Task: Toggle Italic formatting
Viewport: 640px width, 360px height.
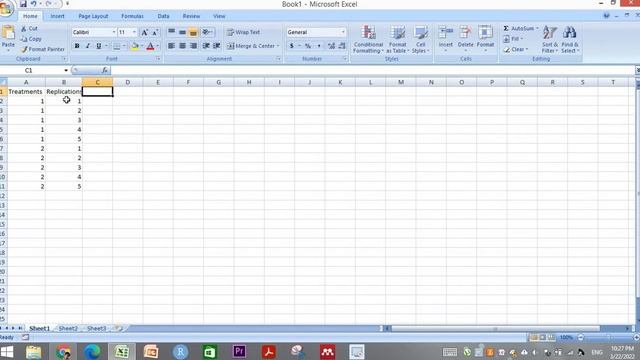Action: click(87, 46)
